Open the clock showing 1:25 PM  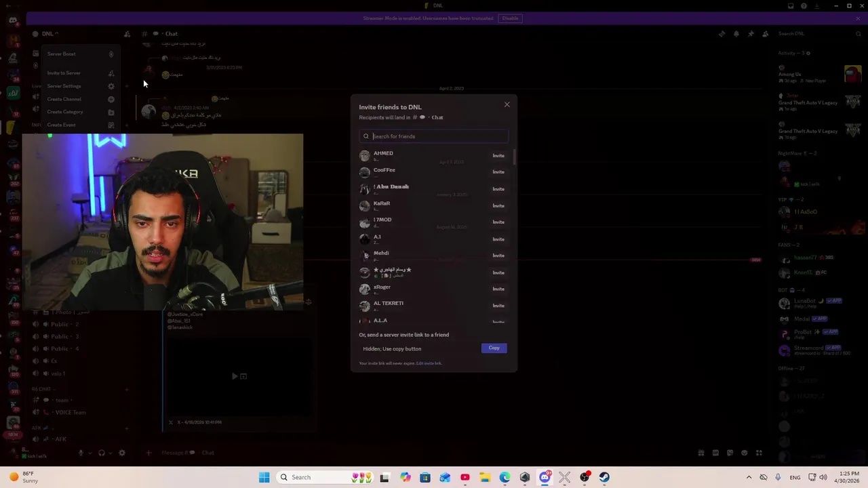pyautogui.click(x=848, y=477)
